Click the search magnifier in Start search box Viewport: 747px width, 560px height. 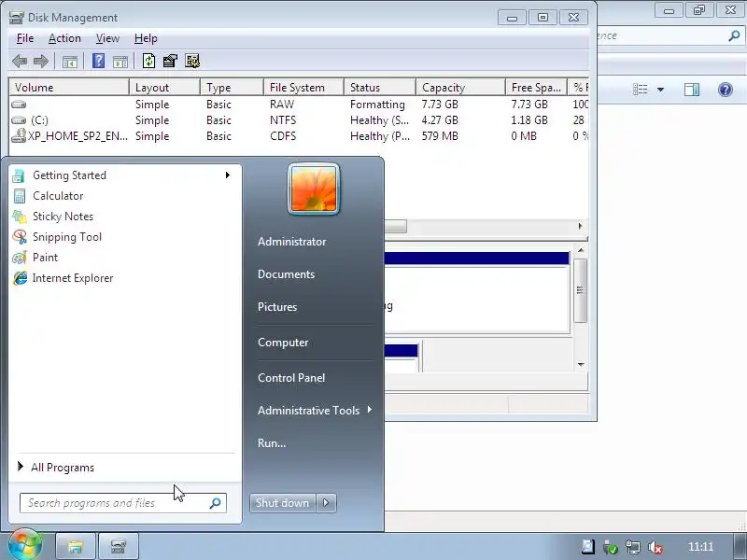[x=216, y=503]
